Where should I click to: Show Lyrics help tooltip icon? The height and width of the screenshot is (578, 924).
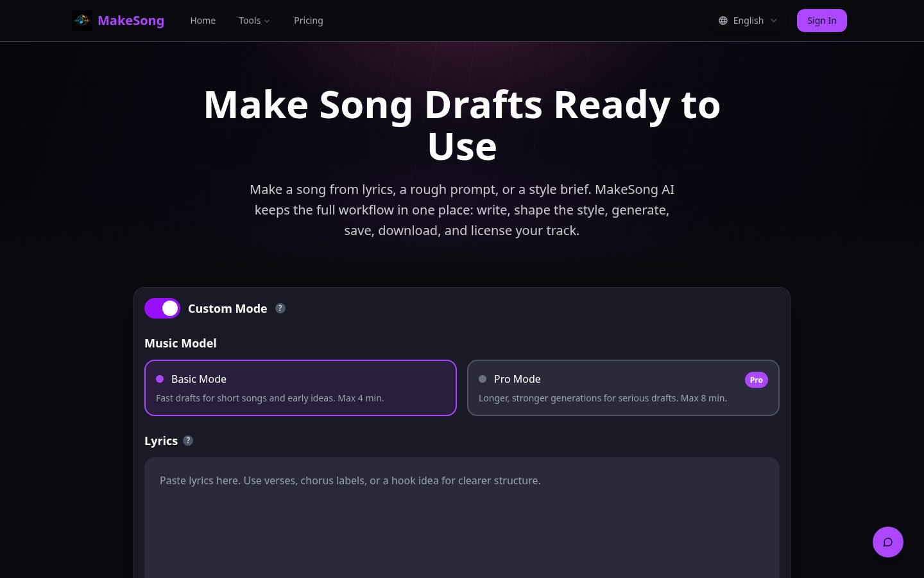tap(188, 441)
